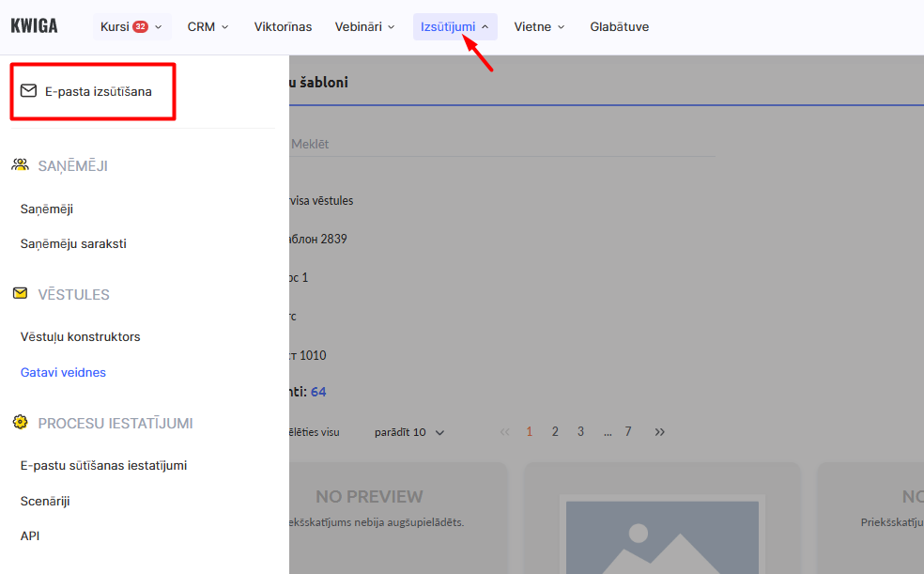The width and height of the screenshot is (924, 574).
Task: Open Vēstuļu konstruktors link
Action: point(80,336)
